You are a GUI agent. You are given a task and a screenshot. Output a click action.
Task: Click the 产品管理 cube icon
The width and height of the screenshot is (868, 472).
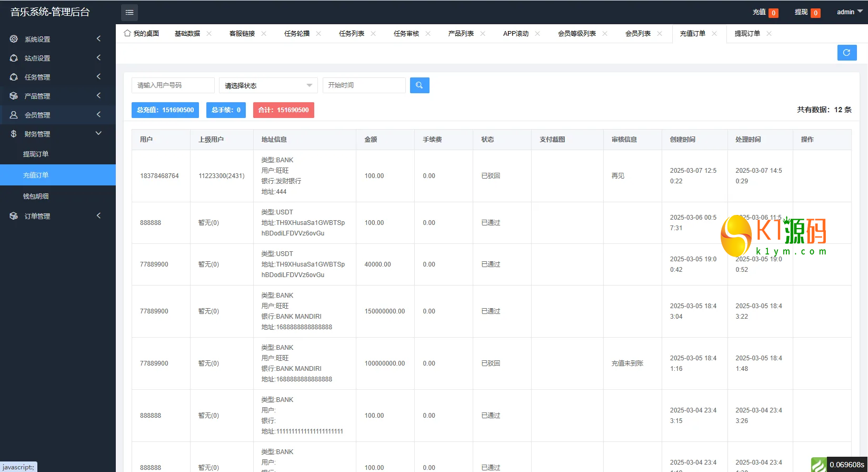click(x=14, y=96)
